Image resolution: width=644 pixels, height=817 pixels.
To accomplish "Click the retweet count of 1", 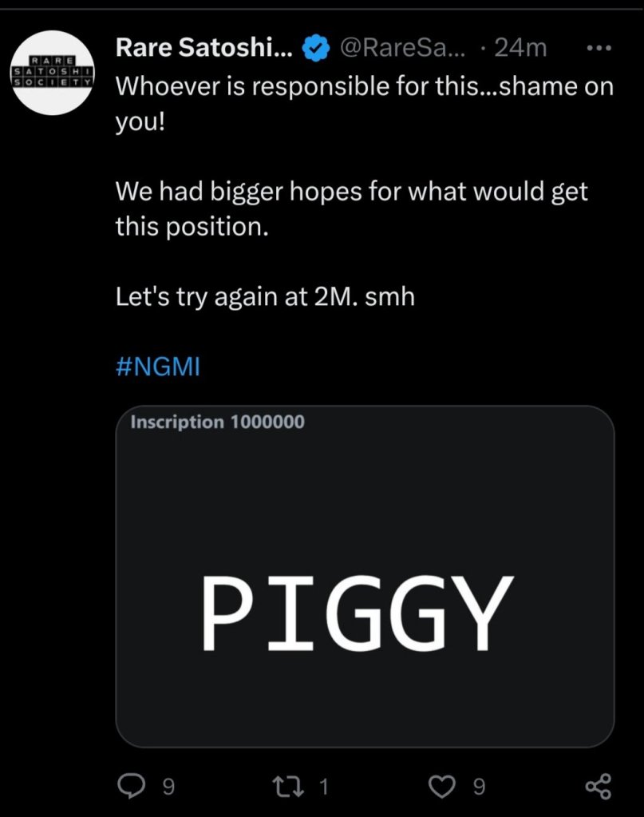I will pyautogui.click(x=323, y=787).
